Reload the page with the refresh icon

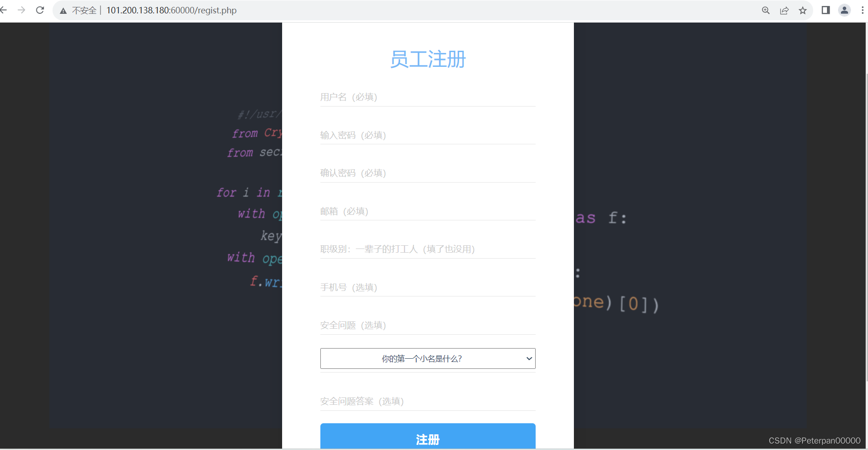click(x=40, y=10)
